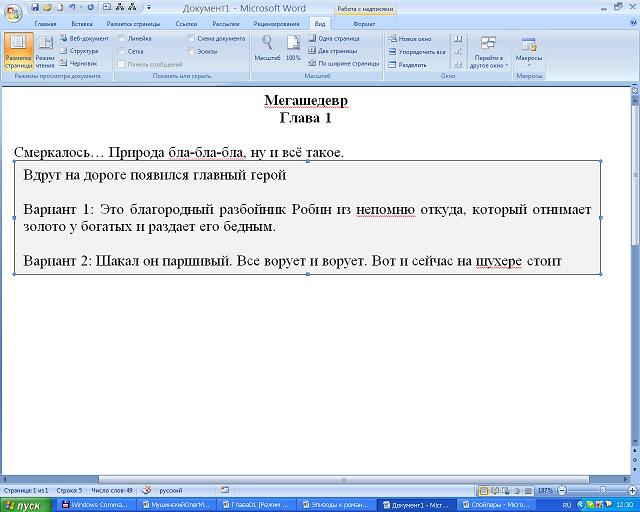
Task: Open the Вставка ribbon tab
Action: pyautogui.click(x=82, y=22)
